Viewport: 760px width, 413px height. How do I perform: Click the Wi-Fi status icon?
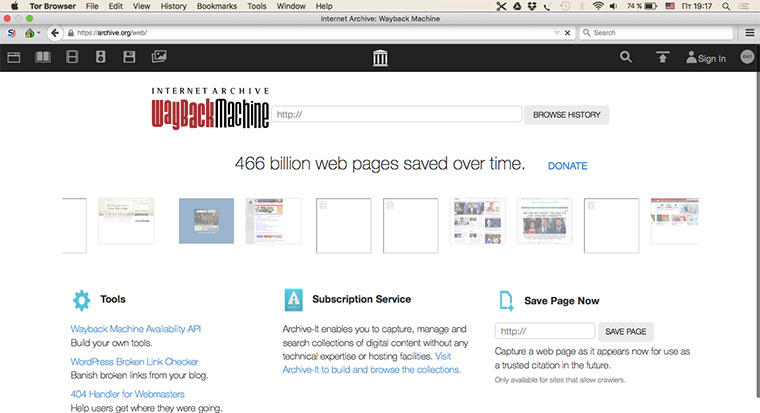coord(598,6)
